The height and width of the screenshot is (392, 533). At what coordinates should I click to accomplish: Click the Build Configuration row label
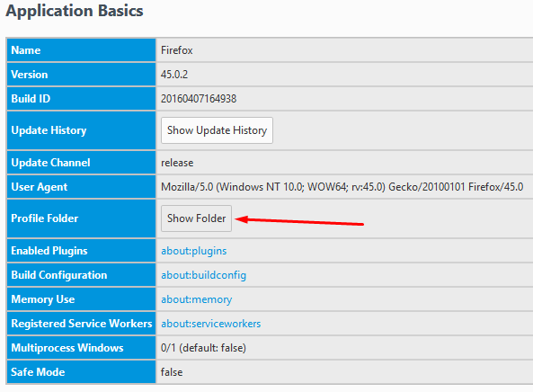click(x=59, y=275)
